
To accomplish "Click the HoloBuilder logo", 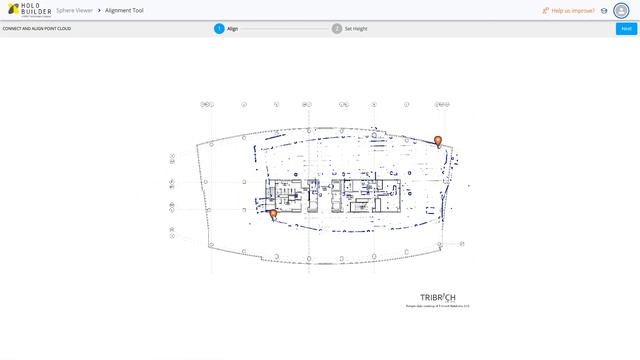I will click(x=30, y=10).
